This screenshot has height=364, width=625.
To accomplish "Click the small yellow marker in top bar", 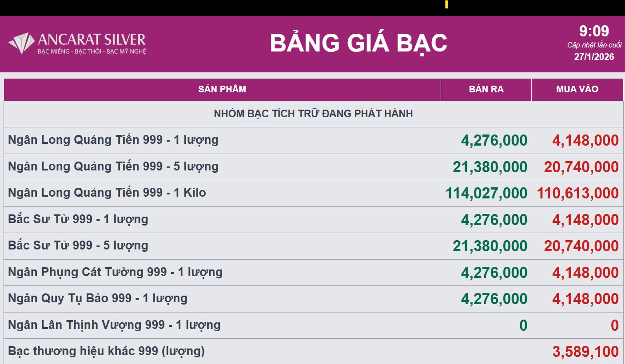I will [446, 4].
